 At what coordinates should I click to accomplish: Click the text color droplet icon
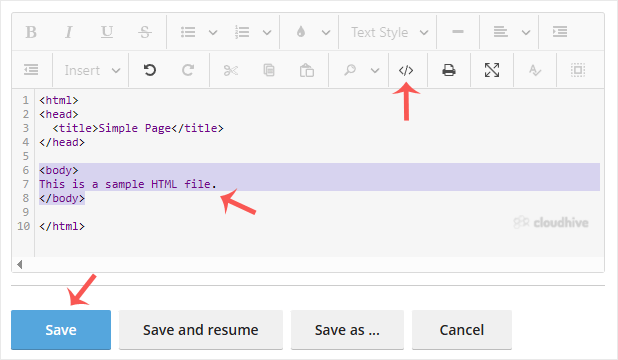point(301,32)
